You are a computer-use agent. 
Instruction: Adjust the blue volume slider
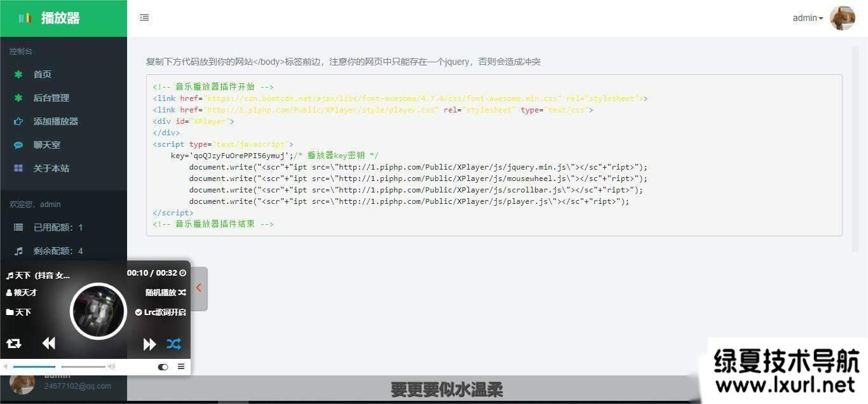pos(34,367)
